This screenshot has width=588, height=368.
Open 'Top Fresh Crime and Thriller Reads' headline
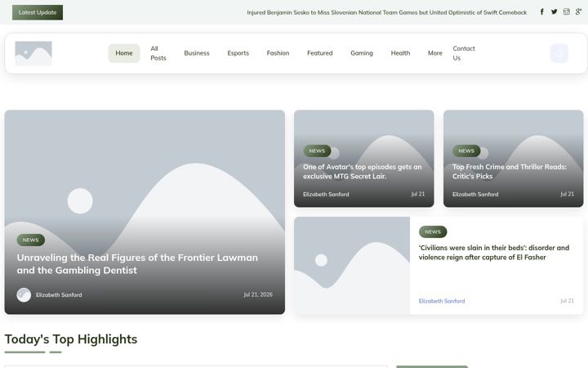[510, 172]
